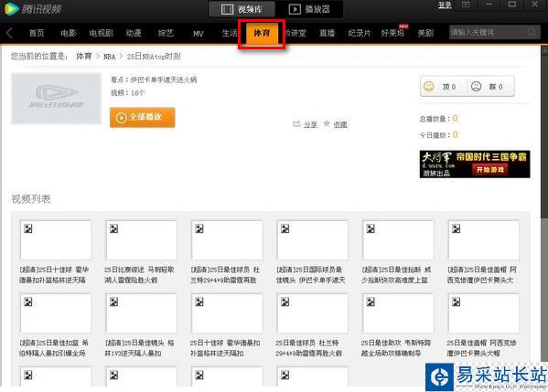Switch to the 播放器 player tab

[x=309, y=9]
